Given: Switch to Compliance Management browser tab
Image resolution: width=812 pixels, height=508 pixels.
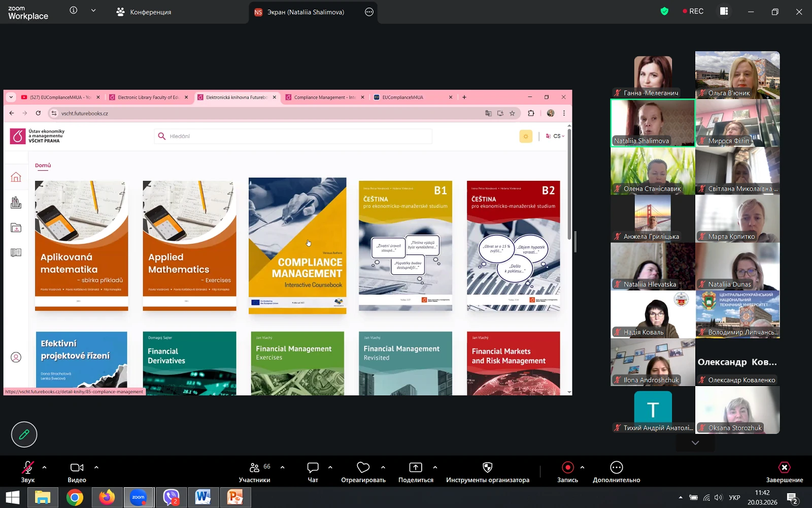Looking at the screenshot, I should pyautogui.click(x=324, y=98).
